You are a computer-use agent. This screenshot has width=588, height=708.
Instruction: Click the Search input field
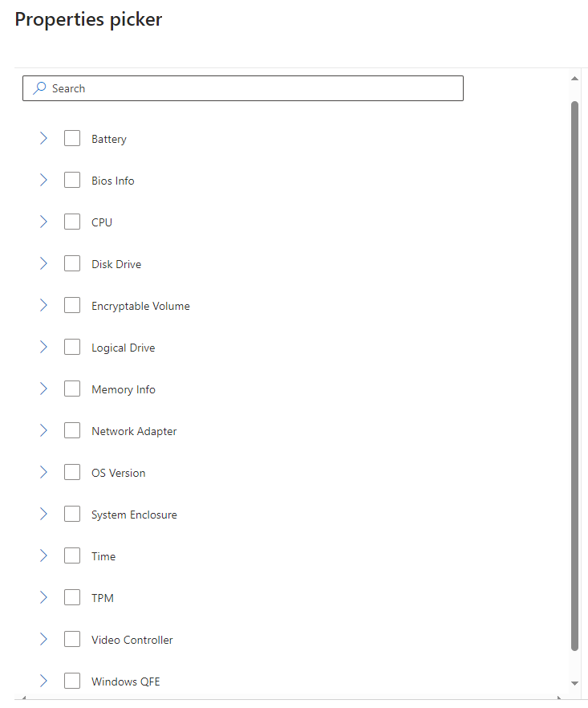249,88
